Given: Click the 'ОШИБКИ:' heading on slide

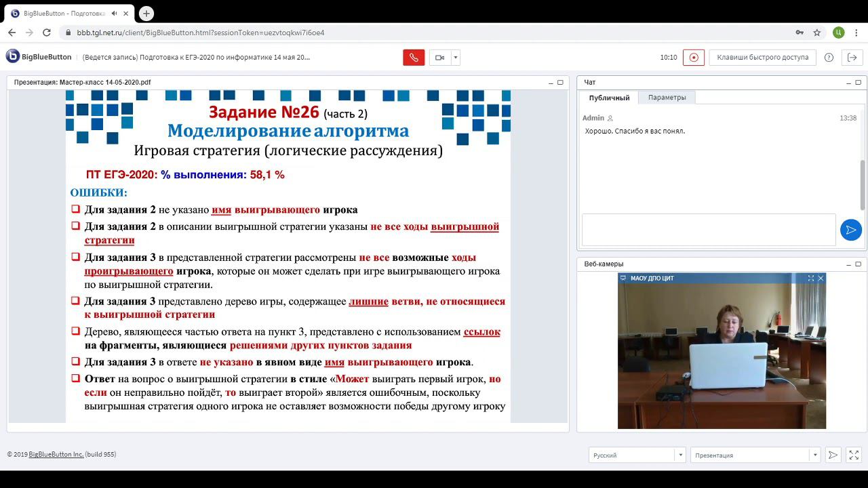Looking at the screenshot, I should [x=99, y=192].
